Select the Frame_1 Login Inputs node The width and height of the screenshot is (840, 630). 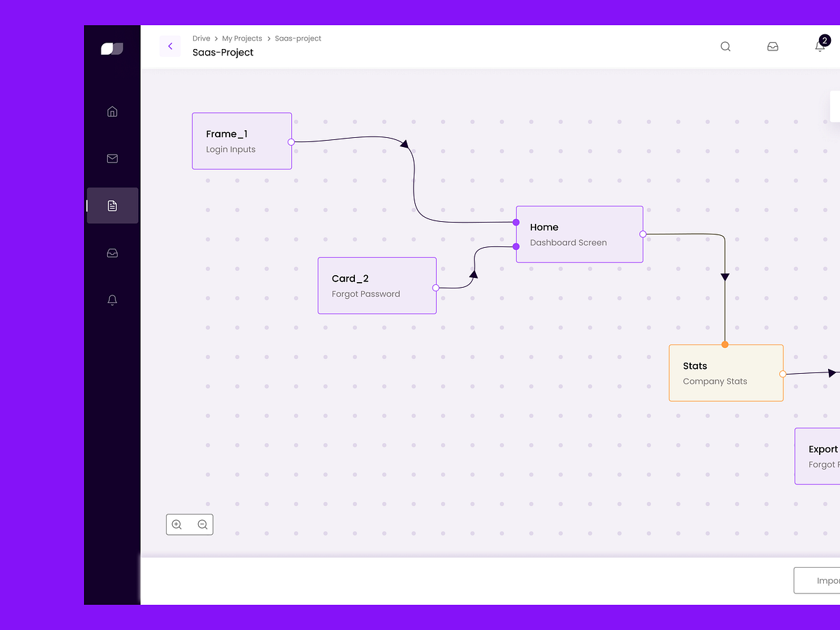pos(241,141)
